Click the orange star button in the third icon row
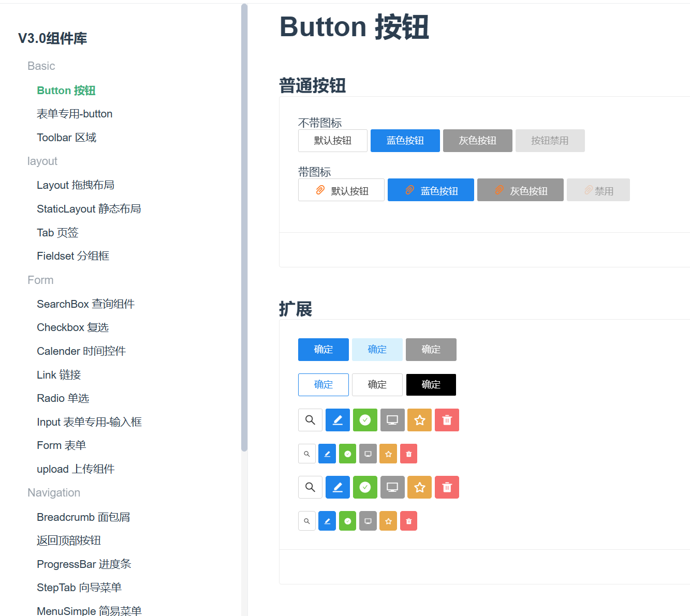 [420, 487]
